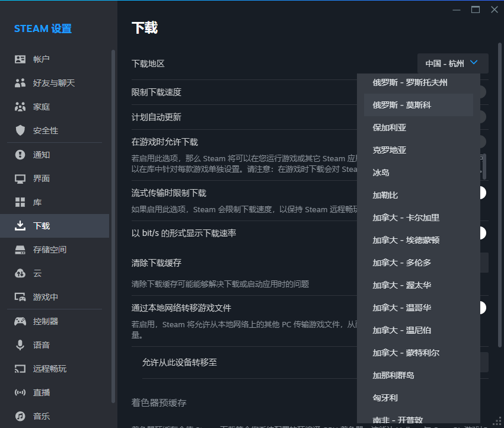Toggle the bit/s 显示下载速率 switch

(483, 233)
